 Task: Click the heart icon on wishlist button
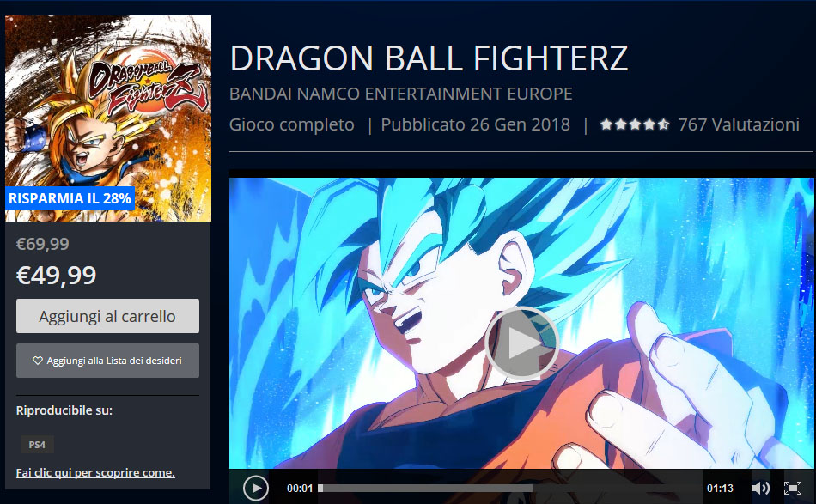click(x=38, y=361)
